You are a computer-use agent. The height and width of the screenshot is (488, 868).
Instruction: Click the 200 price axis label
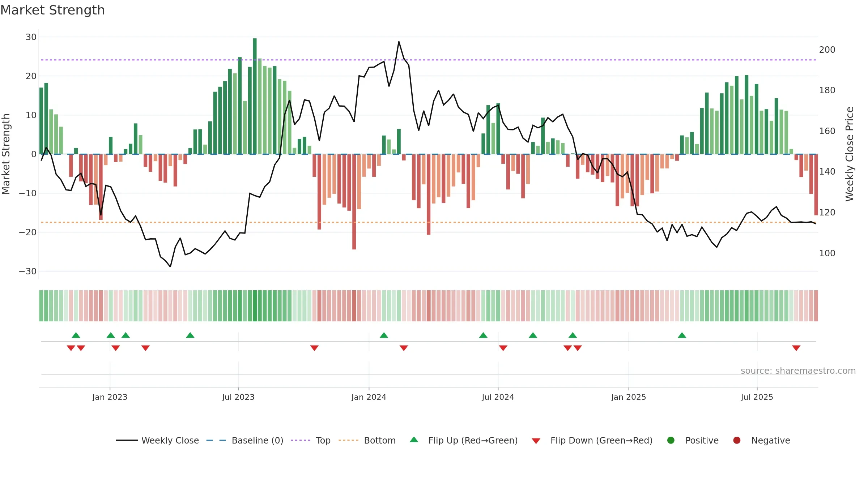pos(827,50)
